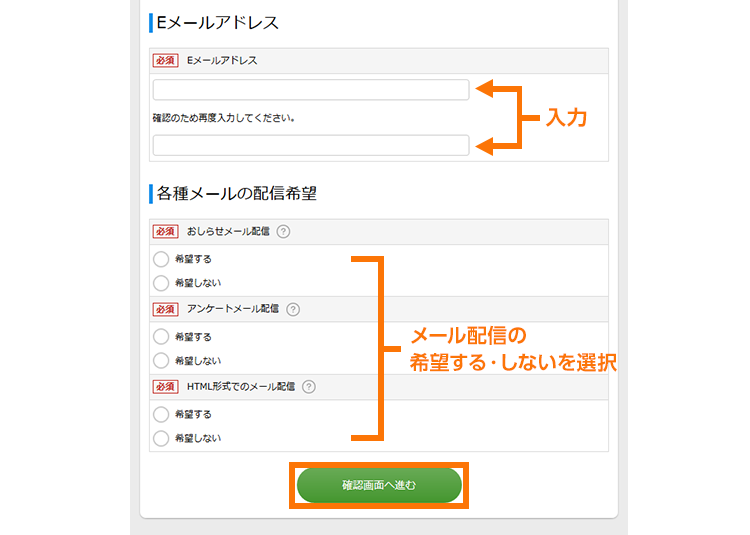Click the 必須 badge beside おしらせメール配信

point(165,232)
